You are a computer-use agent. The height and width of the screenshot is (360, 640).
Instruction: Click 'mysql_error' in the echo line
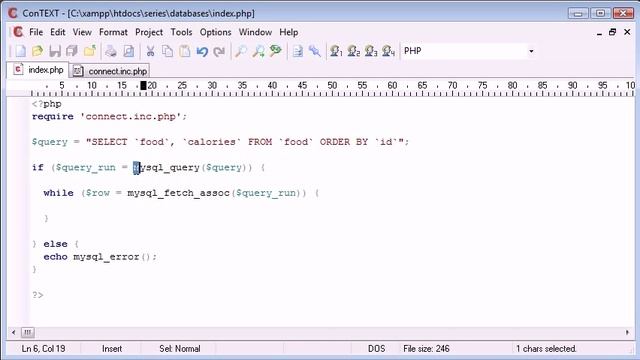coord(106,257)
